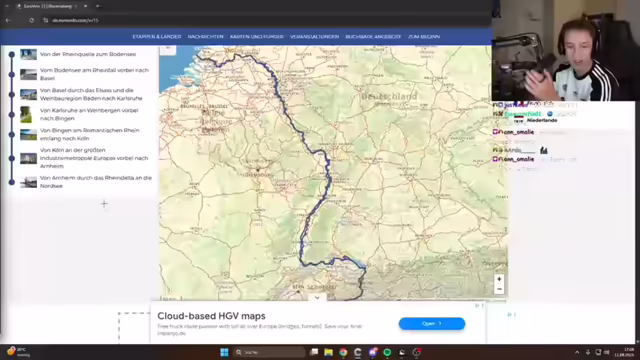Open the Veranstaltungen menu item
Image resolution: width=640 pixels, height=360 pixels.
[314, 37]
